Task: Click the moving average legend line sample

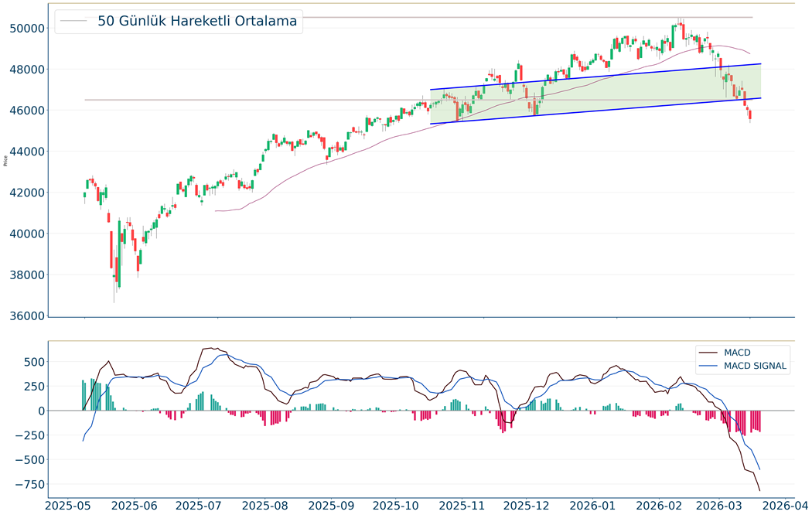Action: tap(74, 22)
